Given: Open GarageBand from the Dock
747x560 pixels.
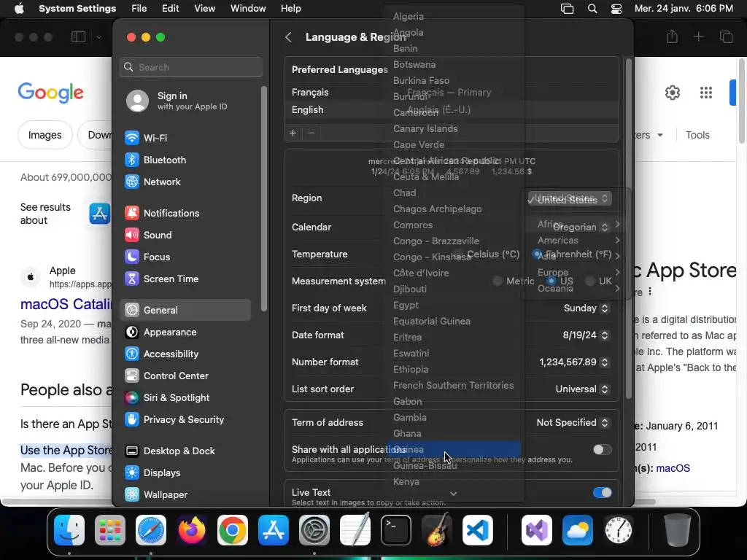Looking at the screenshot, I should (x=437, y=530).
